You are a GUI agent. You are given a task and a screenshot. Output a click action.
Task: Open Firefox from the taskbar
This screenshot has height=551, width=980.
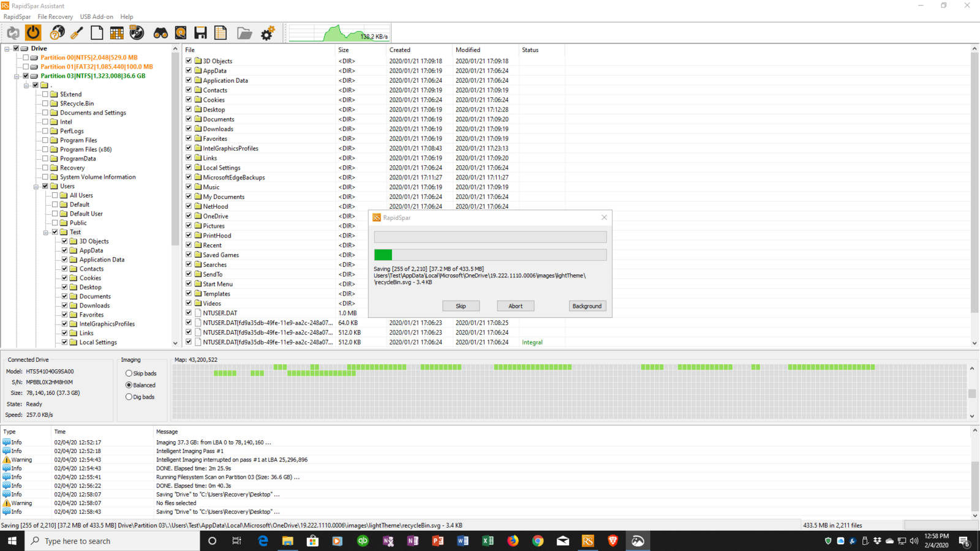[513, 541]
